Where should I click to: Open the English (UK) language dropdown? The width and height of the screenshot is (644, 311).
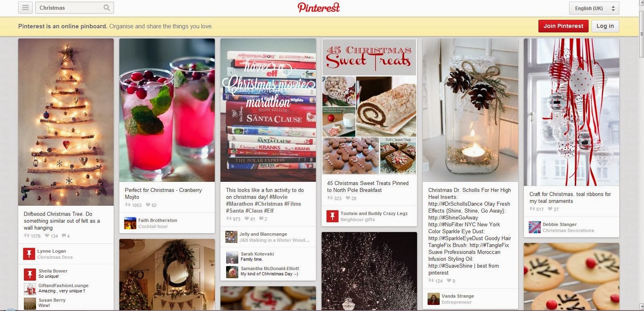pos(593,8)
